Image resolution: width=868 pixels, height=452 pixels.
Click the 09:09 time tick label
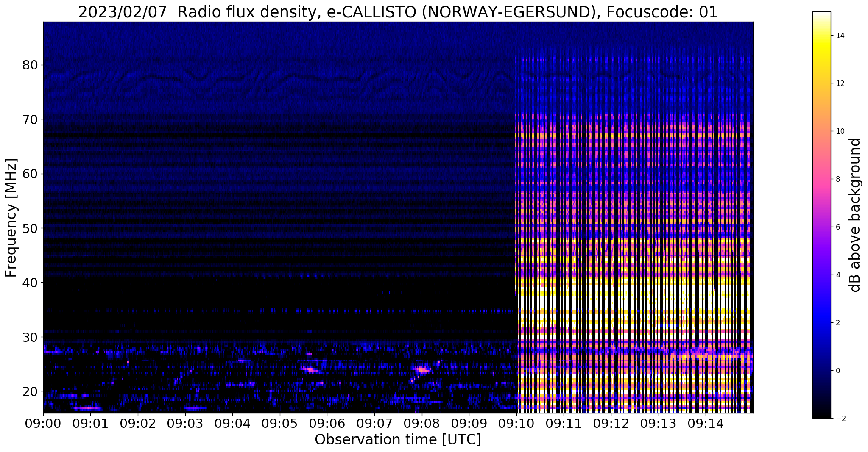click(x=469, y=423)
